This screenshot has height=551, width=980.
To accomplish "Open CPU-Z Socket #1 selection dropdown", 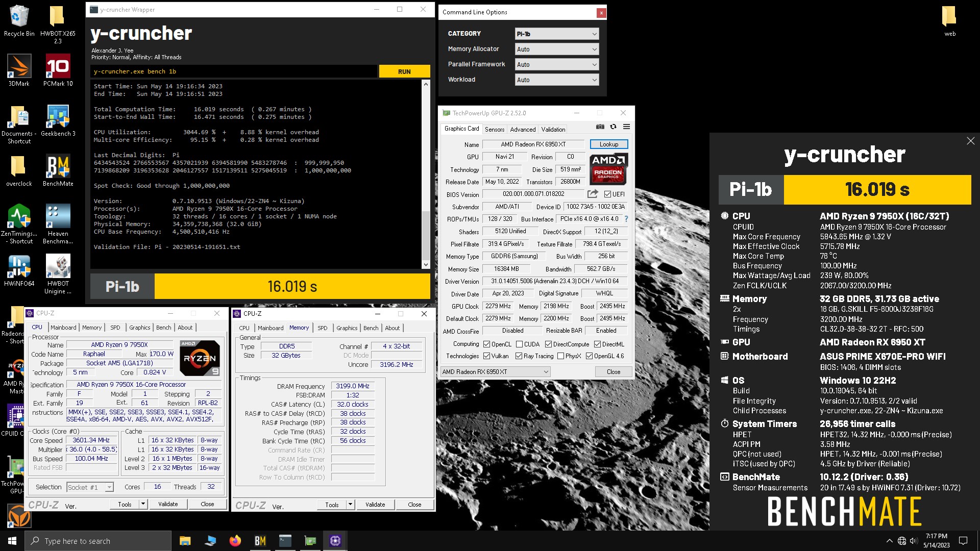I will tap(90, 487).
